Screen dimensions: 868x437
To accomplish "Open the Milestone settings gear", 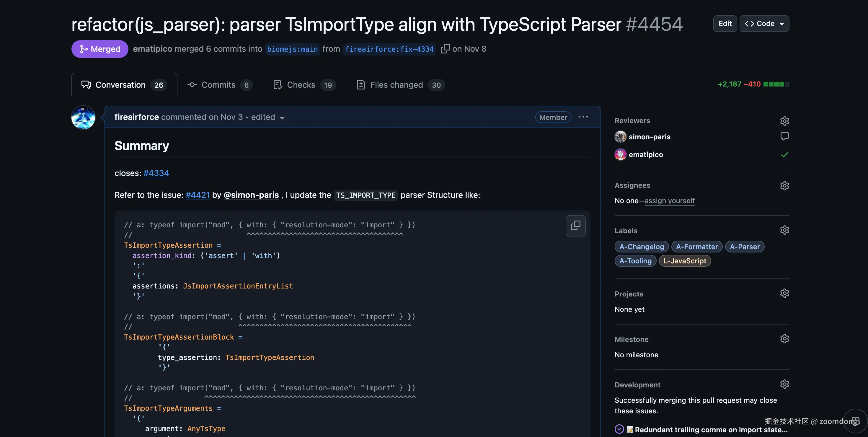I will 784,339.
